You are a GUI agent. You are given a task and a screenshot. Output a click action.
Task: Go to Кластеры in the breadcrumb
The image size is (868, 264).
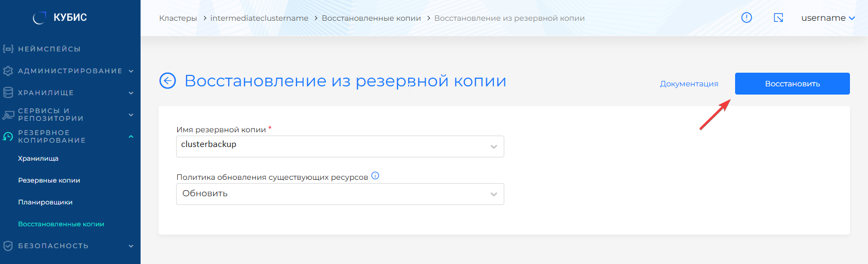click(x=178, y=18)
